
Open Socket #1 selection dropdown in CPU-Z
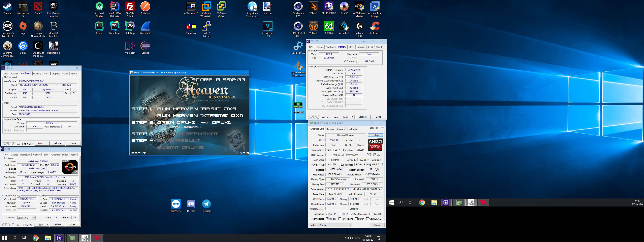(27, 218)
